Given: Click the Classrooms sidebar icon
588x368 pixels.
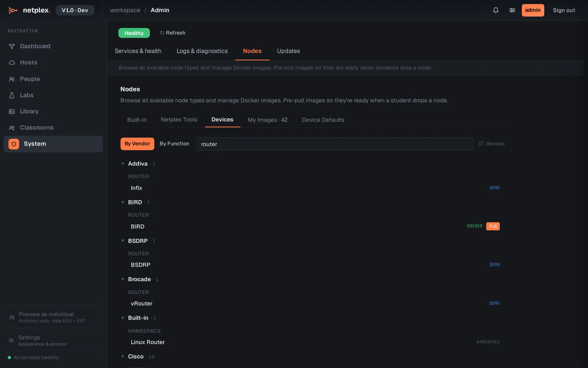Looking at the screenshot, I should coord(12,128).
